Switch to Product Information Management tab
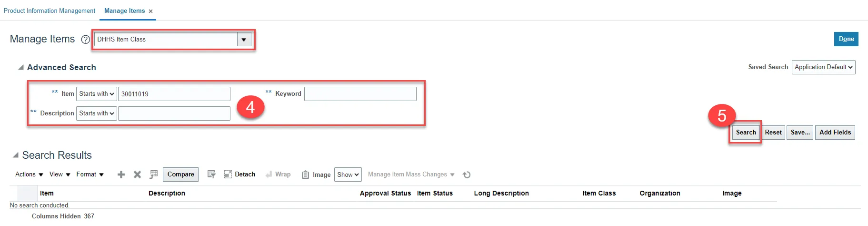The image size is (868, 226). [50, 11]
